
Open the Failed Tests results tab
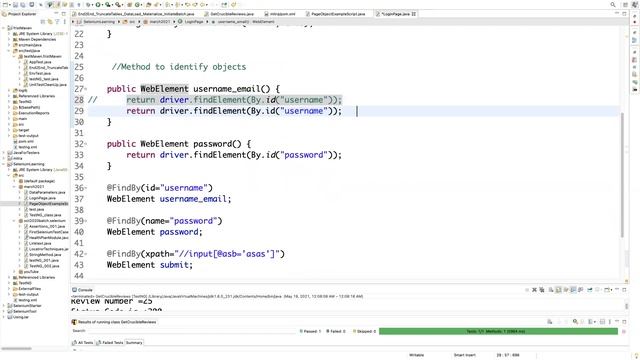(109, 342)
